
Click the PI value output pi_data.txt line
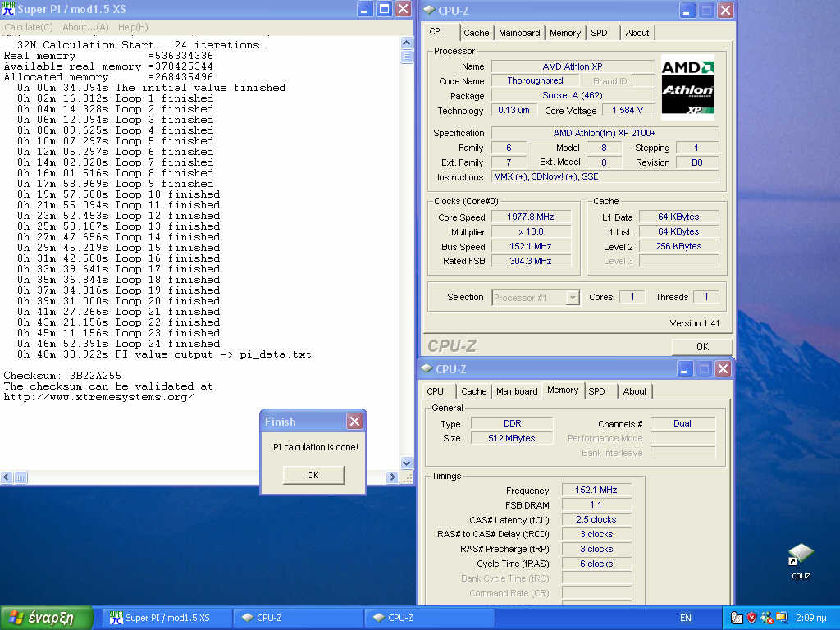(164, 354)
